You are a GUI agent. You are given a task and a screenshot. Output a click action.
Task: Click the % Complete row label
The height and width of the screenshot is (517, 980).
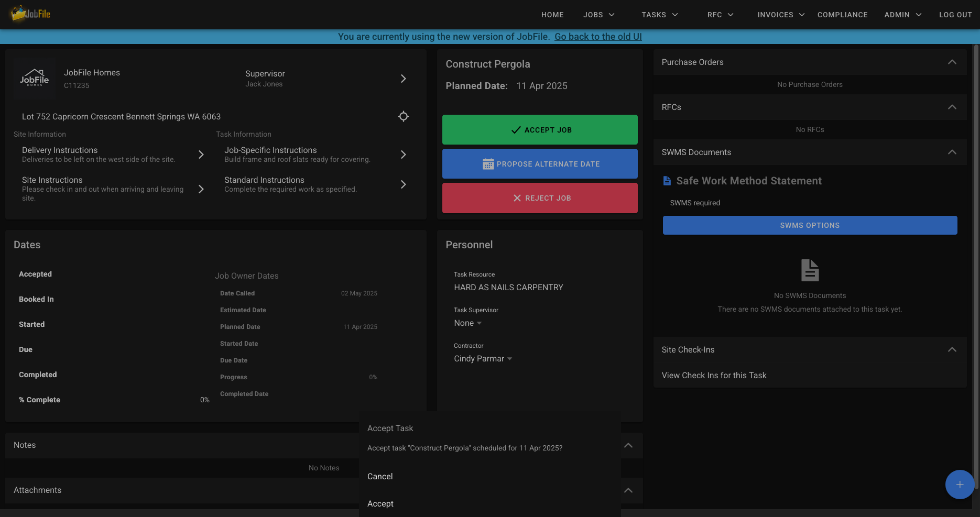point(39,400)
